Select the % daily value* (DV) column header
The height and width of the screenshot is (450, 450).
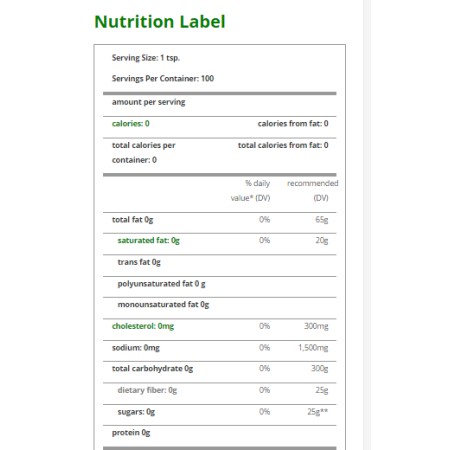[x=250, y=191]
